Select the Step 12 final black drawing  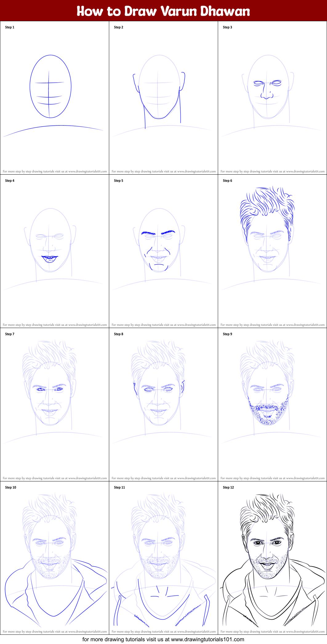[272, 560]
